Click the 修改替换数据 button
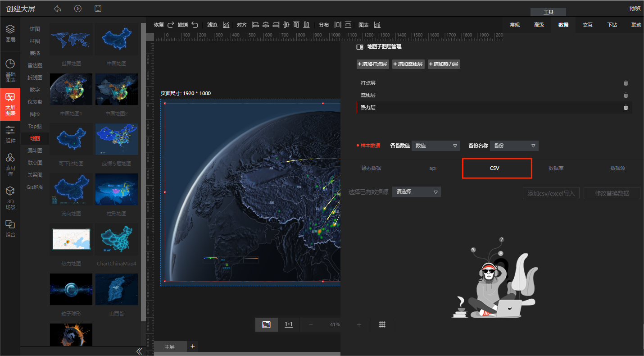Image resolution: width=644 pixels, height=356 pixels. pos(612,193)
